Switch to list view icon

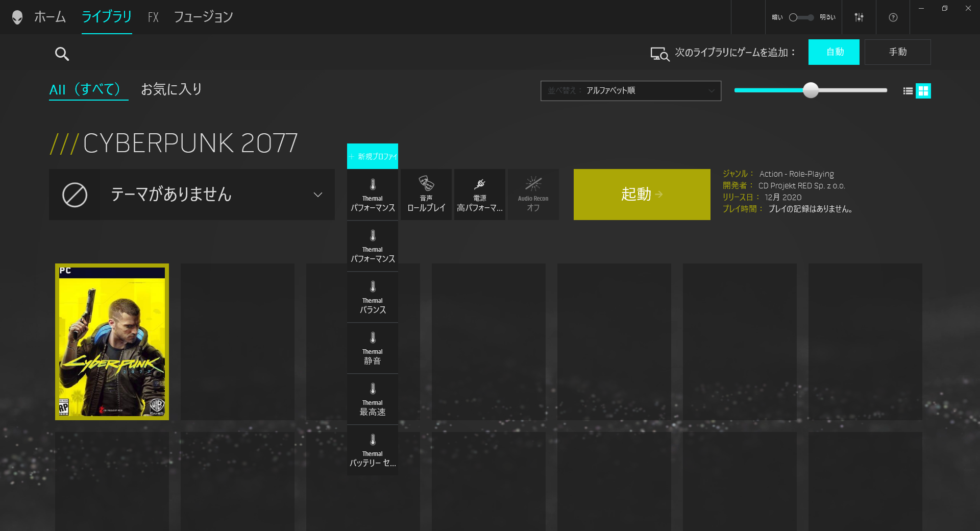pyautogui.click(x=908, y=91)
